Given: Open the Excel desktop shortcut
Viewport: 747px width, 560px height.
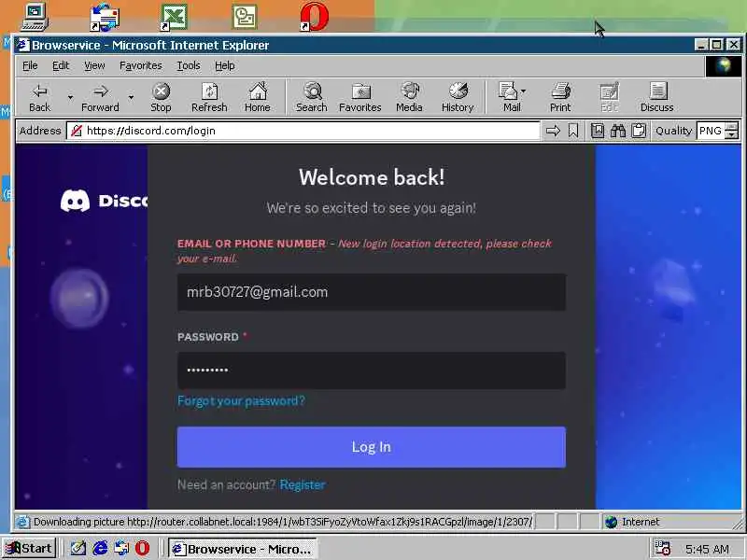Looking at the screenshot, I should click(x=174, y=18).
